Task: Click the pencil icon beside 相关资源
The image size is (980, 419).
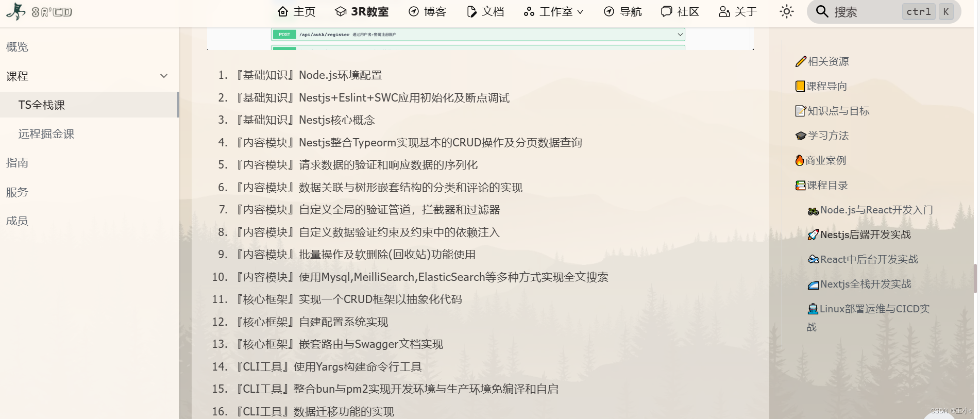Action: [x=801, y=61]
